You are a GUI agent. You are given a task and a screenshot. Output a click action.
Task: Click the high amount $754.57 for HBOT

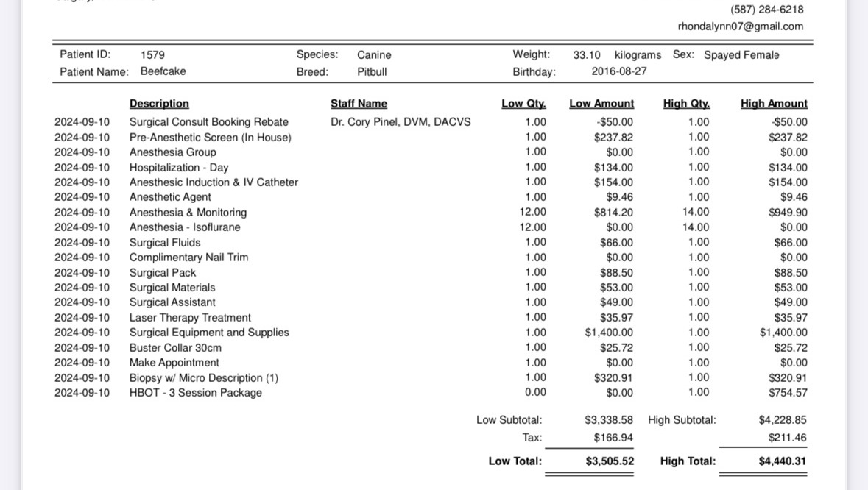click(788, 393)
